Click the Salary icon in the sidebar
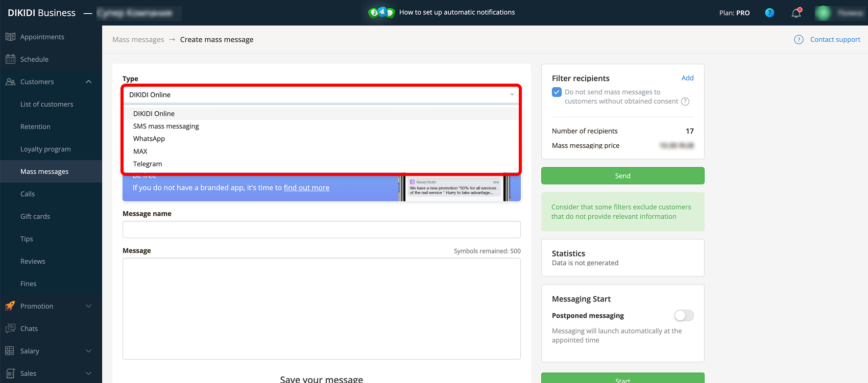868x383 pixels. 10,351
